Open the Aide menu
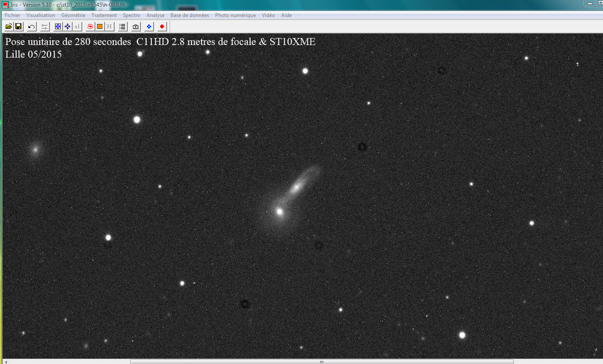 (286, 15)
